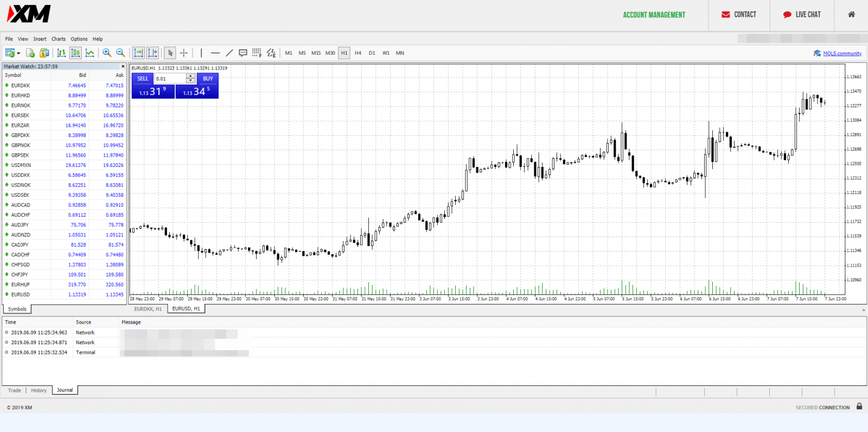Set timeframe to MN

[400, 53]
